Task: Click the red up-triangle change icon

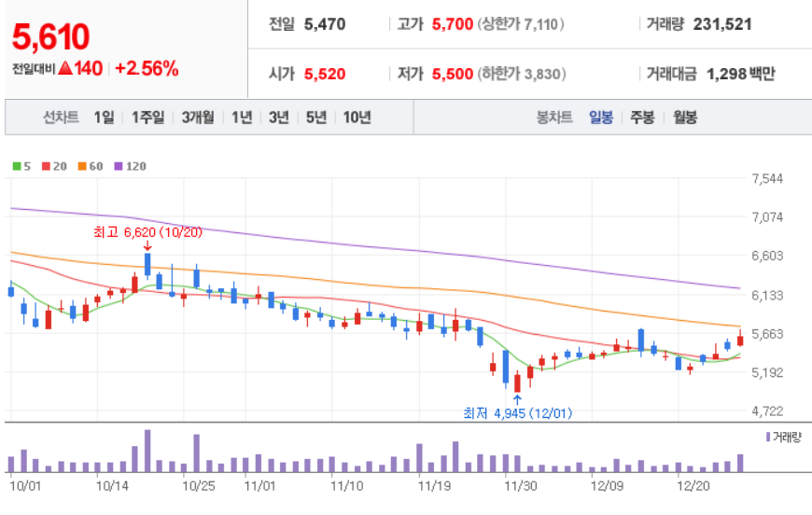Action: click(x=65, y=68)
